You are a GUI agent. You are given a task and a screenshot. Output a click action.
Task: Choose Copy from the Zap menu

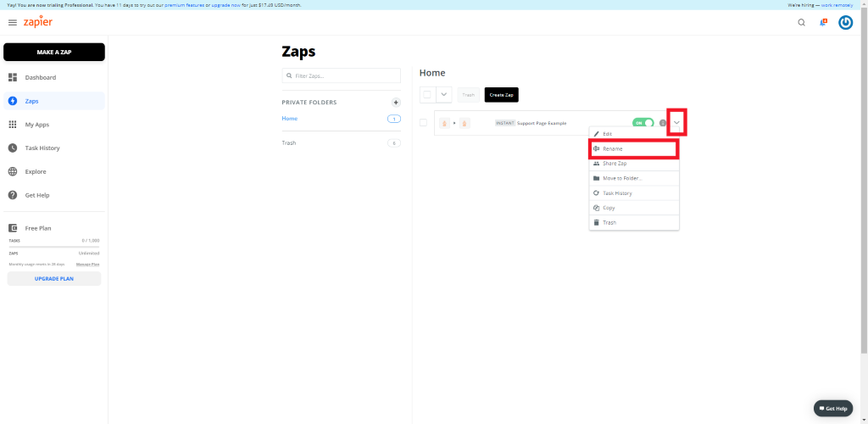point(634,208)
